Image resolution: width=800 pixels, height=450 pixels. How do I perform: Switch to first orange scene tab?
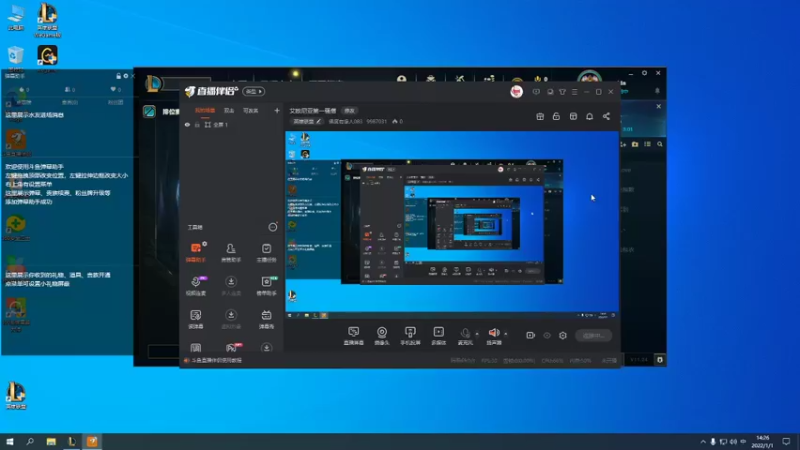click(x=205, y=111)
